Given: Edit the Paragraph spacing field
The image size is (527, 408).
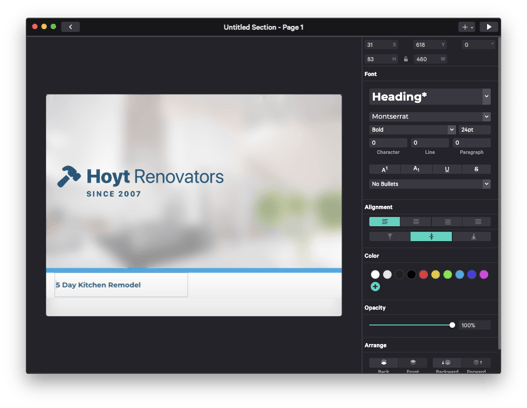Looking at the screenshot, I should click(x=472, y=143).
